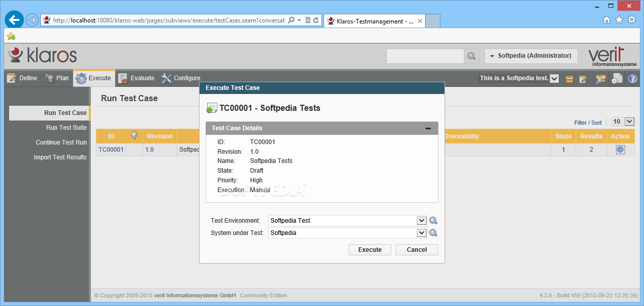Viewport: 644px width, 306px height.
Task: Click the verit informationssysteme logo
Action: [x=612, y=56]
